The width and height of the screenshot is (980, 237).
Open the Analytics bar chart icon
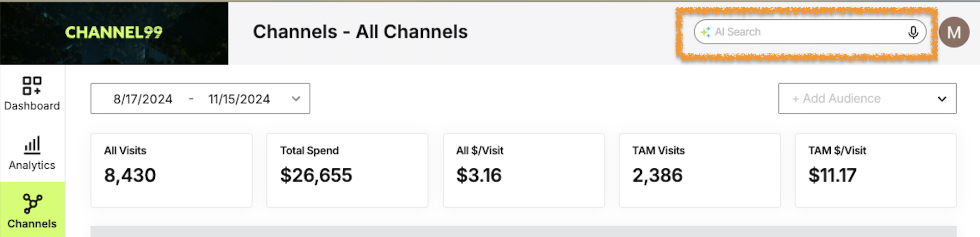tap(32, 145)
